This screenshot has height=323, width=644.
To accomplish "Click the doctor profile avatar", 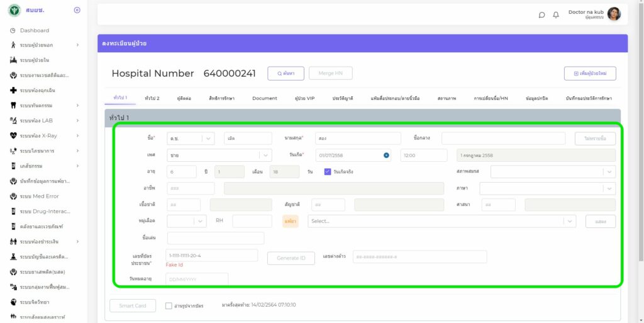I will [613, 14].
